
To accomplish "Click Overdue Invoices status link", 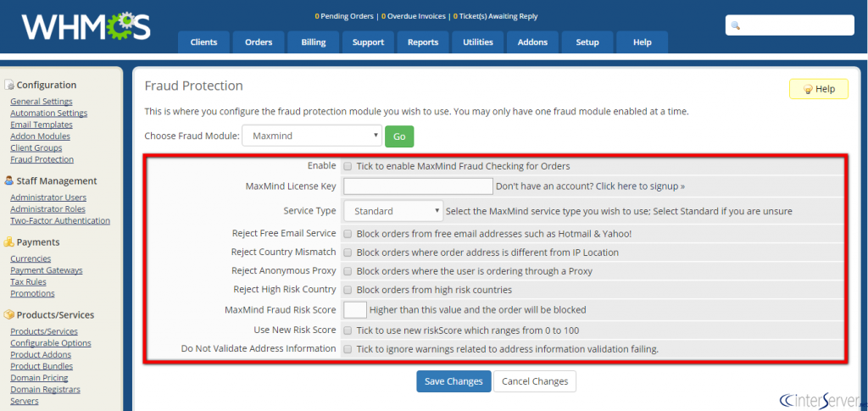I will [x=414, y=17].
